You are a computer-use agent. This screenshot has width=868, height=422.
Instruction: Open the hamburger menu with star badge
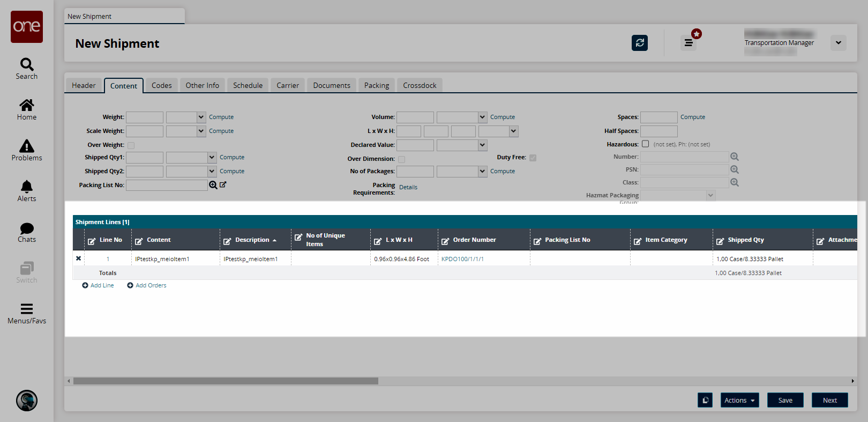point(689,43)
